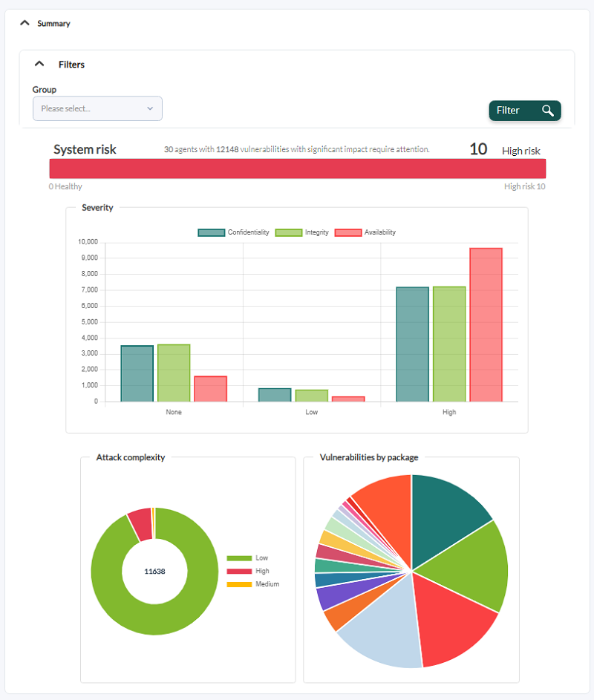Toggle Integrity legend in Severity chart
This screenshot has height=700, width=594.
(x=302, y=232)
